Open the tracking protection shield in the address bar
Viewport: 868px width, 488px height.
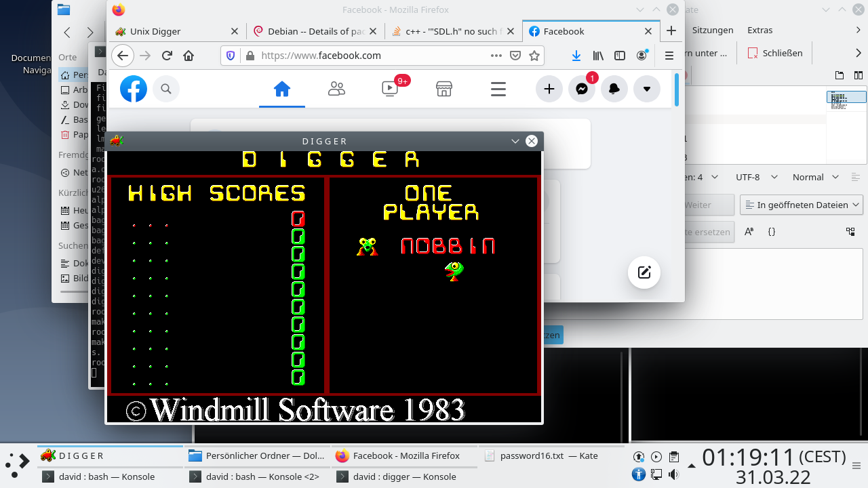tap(231, 56)
